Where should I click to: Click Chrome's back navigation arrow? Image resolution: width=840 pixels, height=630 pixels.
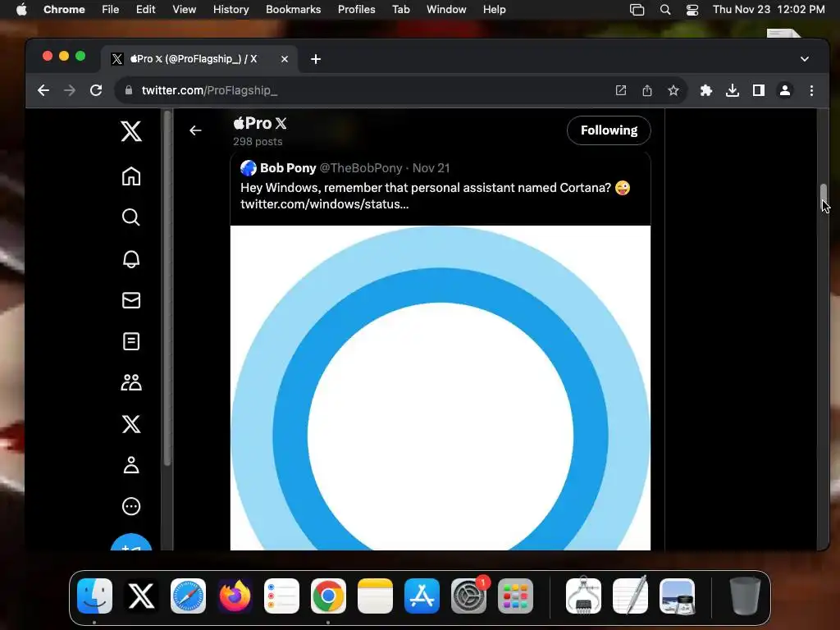point(43,90)
